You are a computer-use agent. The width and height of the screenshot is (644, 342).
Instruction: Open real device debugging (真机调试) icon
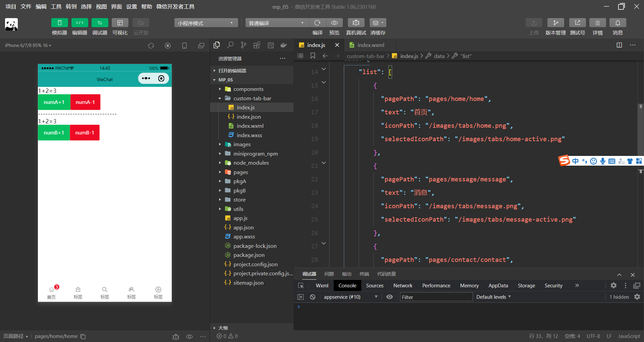356,23
